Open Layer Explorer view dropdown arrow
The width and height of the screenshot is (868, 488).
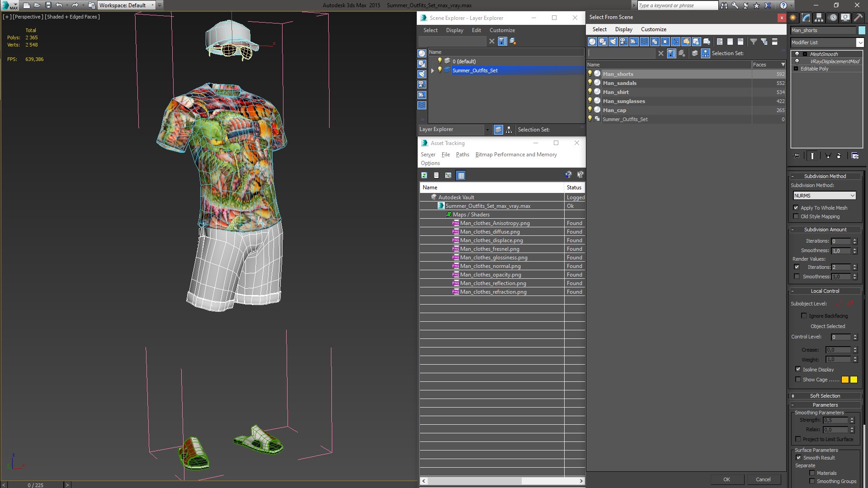click(x=487, y=130)
